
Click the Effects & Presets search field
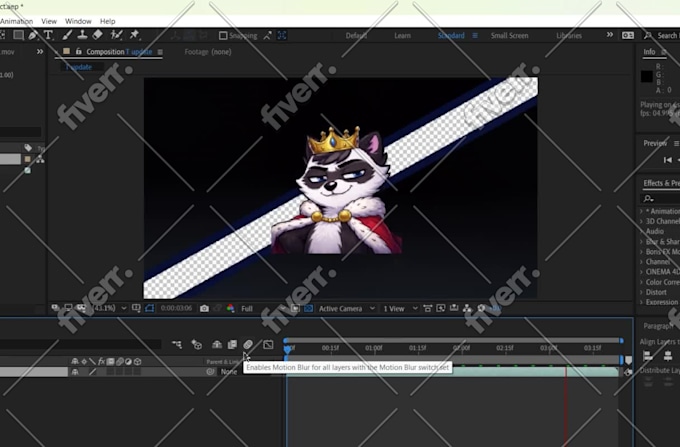click(x=660, y=198)
